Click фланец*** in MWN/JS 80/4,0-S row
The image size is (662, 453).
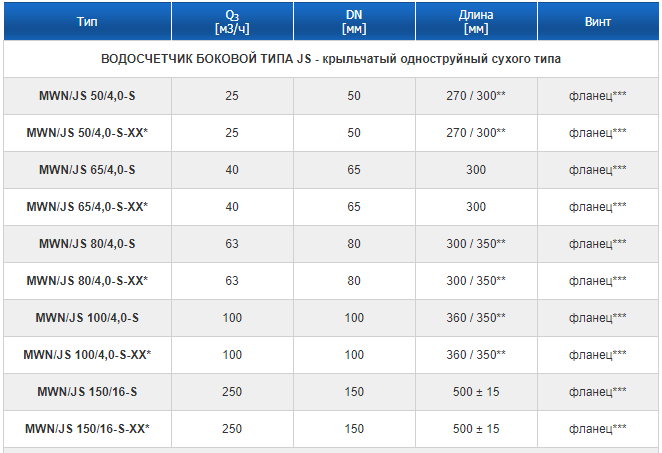598,244
